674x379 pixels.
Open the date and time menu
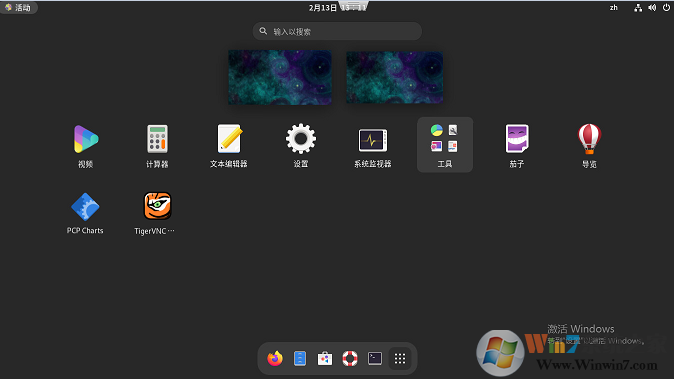click(337, 7)
